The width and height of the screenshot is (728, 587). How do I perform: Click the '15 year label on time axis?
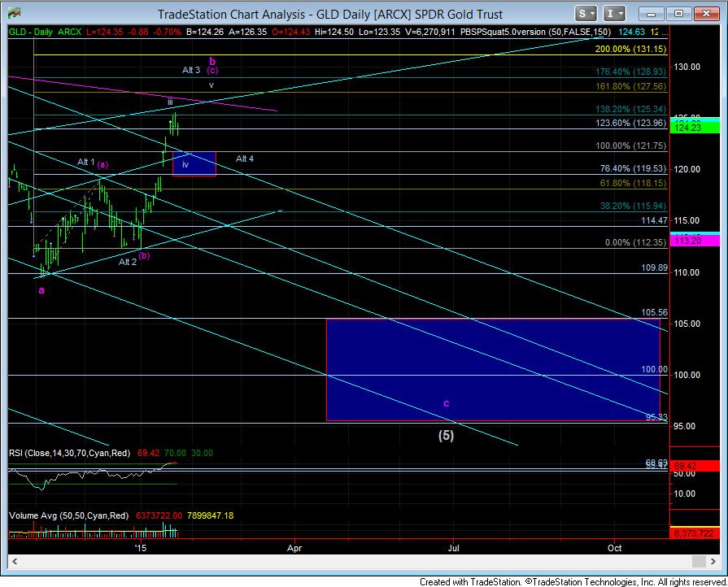tap(140, 548)
